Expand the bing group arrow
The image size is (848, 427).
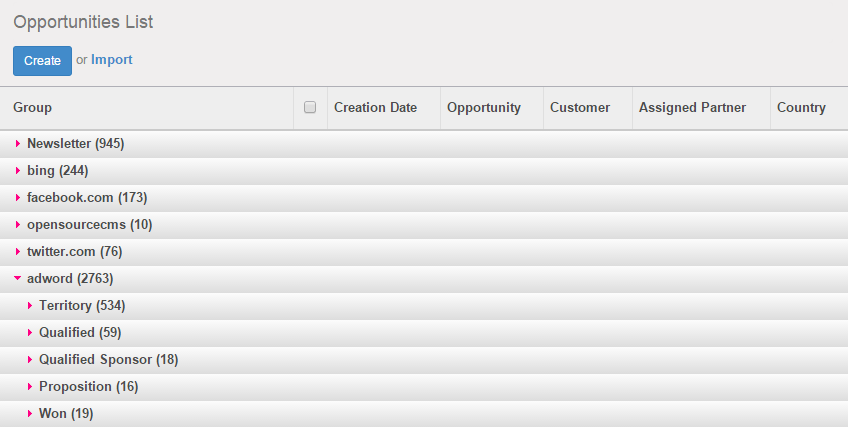pyautogui.click(x=18, y=171)
